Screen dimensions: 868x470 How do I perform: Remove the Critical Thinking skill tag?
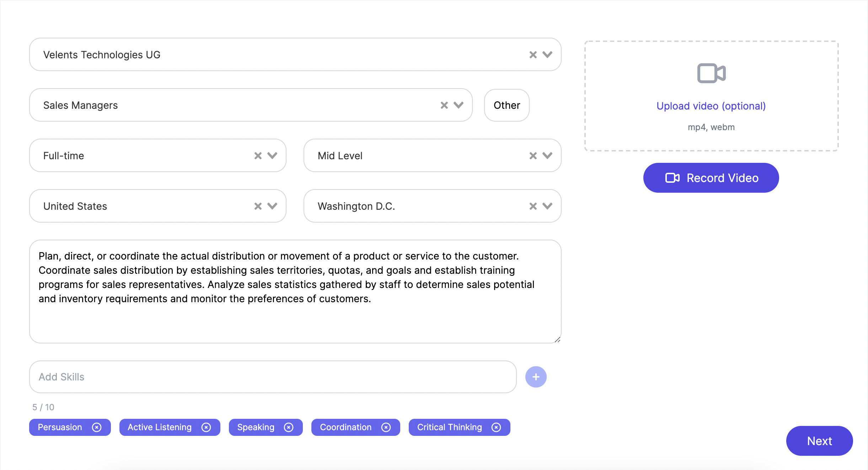[496, 427]
